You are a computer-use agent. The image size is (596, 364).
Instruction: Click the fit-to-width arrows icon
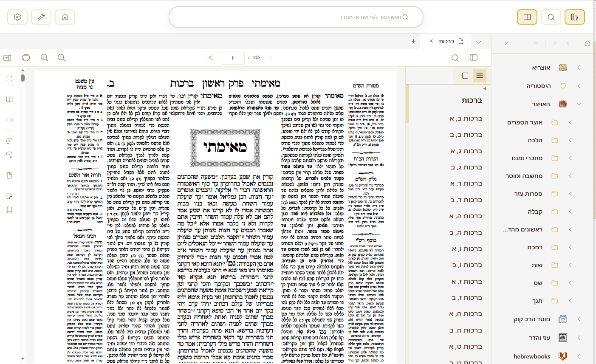[x=9, y=120]
